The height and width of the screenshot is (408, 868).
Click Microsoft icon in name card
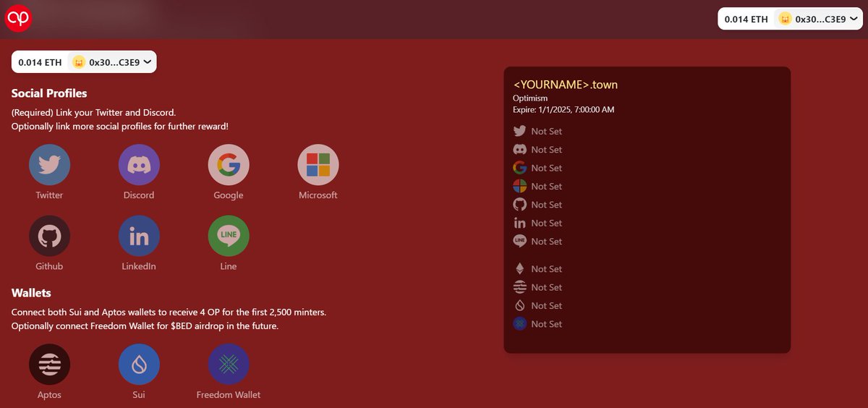click(519, 186)
